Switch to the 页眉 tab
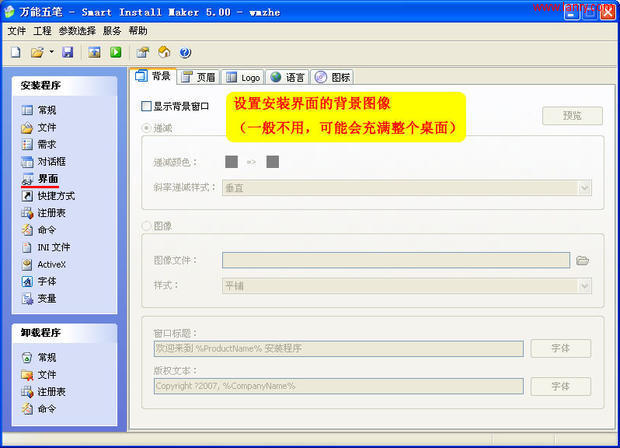620x448 pixels. pos(198,77)
